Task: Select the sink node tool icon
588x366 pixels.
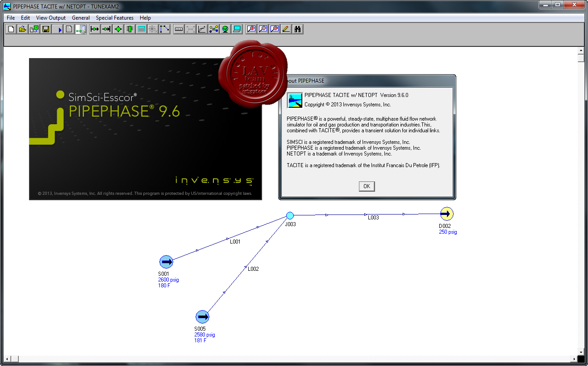Action: pos(106,29)
